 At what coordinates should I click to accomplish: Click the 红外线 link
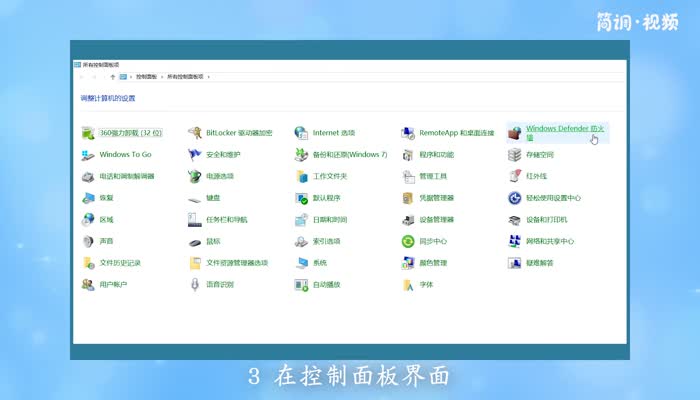[x=536, y=176]
